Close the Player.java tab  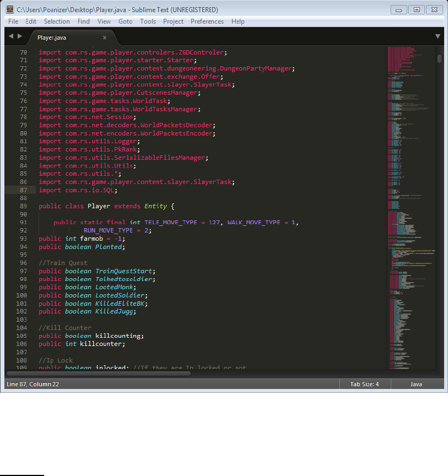click(105, 37)
